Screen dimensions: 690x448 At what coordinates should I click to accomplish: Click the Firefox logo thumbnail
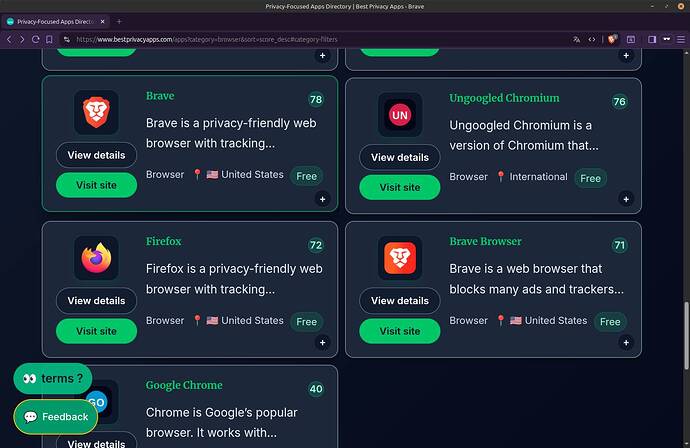pos(96,258)
